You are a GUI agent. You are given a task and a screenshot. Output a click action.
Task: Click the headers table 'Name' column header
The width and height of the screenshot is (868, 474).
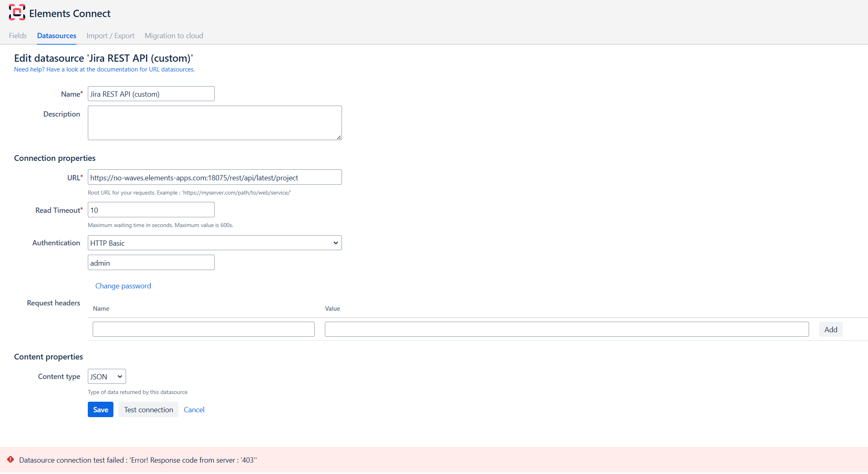[101, 309]
